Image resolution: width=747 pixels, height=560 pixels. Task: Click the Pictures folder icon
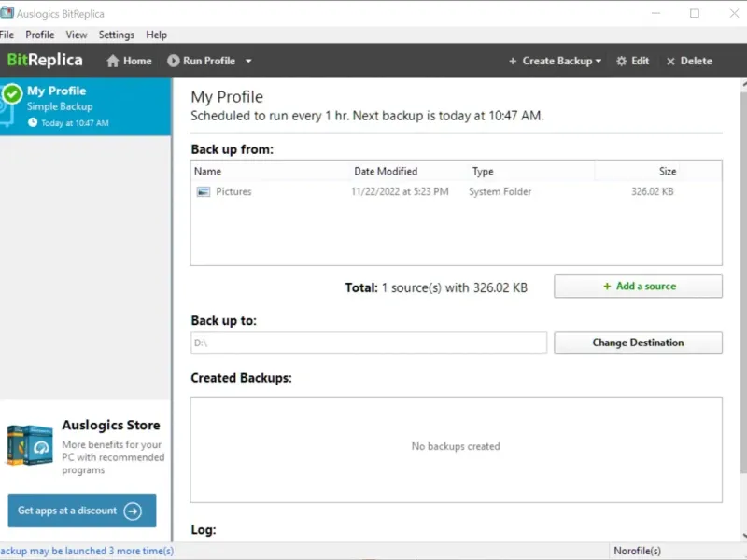(204, 192)
